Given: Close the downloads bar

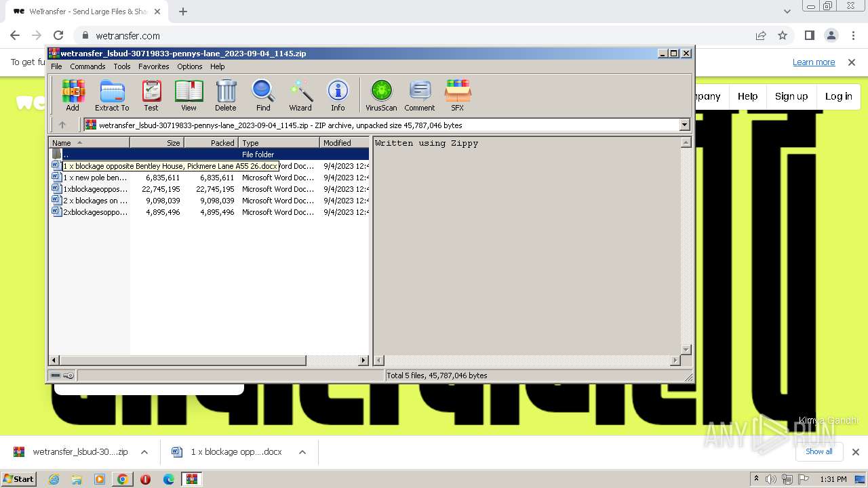Looking at the screenshot, I should coord(855,452).
